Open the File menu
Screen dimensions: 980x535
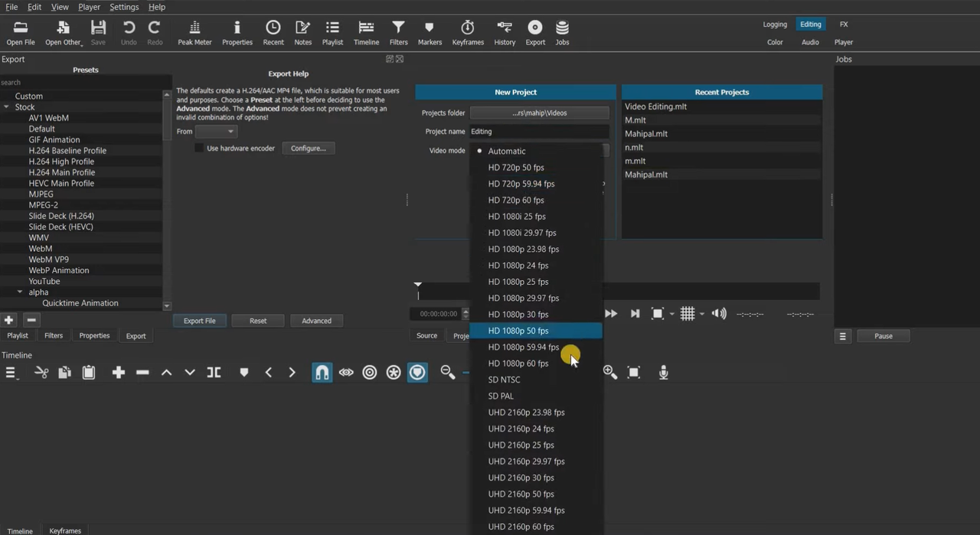point(11,7)
